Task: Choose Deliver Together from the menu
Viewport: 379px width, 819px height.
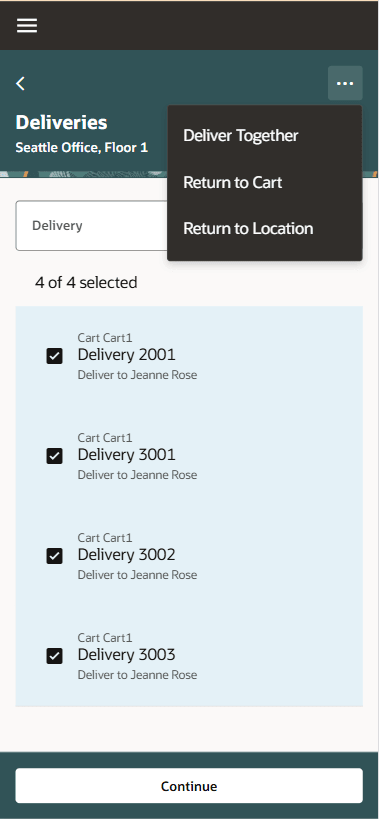Action: coord(241,135)
